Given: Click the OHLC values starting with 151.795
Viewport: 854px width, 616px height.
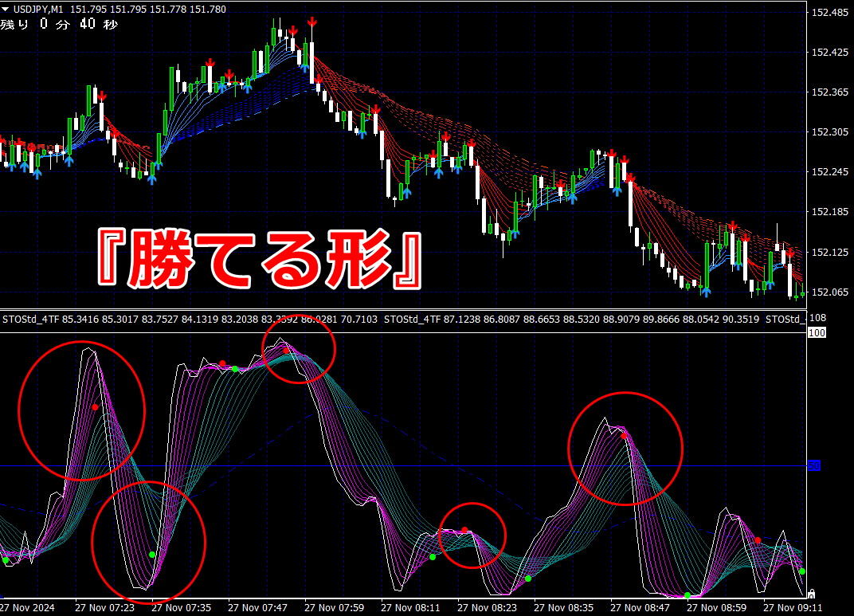Looking at the screenshot, I should (x=147, y=10).
